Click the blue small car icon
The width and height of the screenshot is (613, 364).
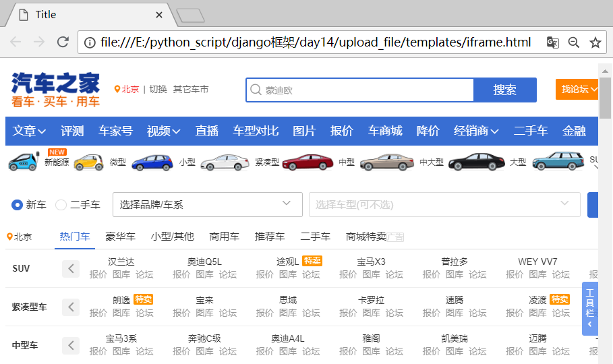coord(152,162)
